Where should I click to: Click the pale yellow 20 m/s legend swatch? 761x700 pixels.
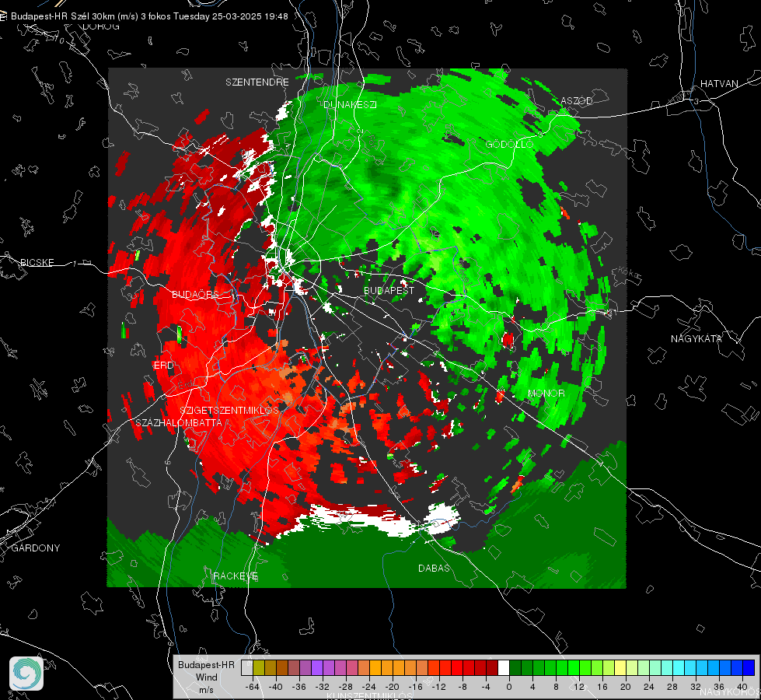(x=620, y=668)
